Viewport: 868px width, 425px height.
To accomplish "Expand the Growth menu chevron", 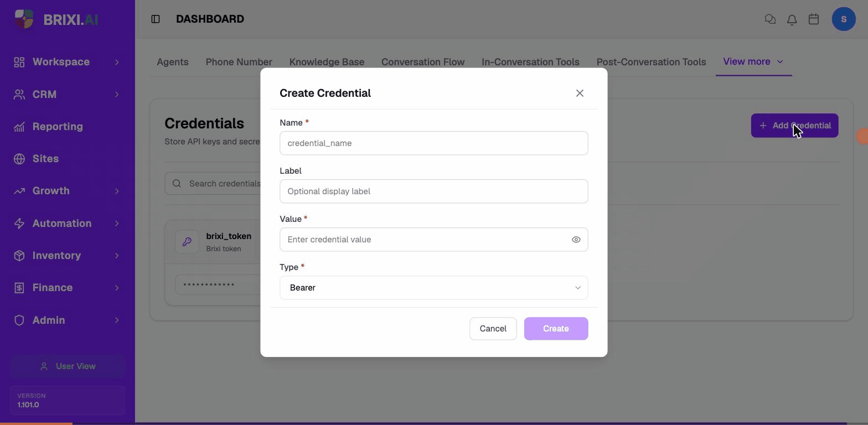I will 117,191.
